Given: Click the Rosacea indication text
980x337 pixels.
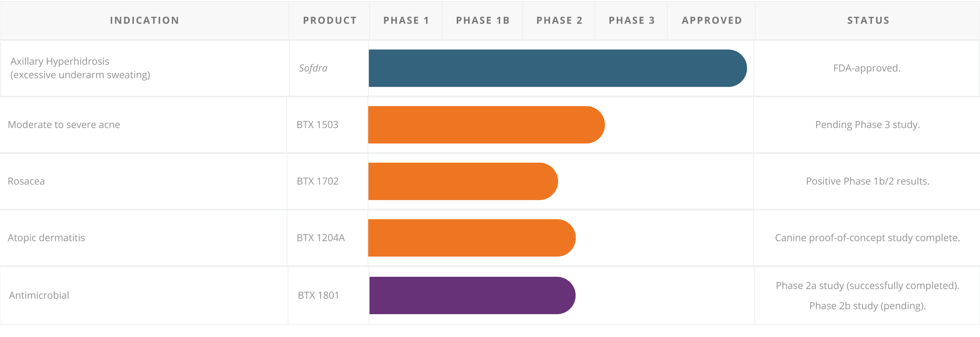Looking at the screenshot, I should [x=26, y=181].
